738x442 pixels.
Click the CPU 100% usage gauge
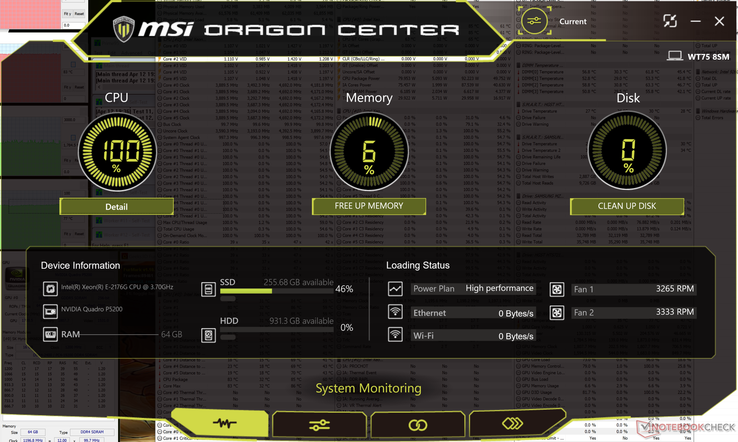[x=117, y=152]
